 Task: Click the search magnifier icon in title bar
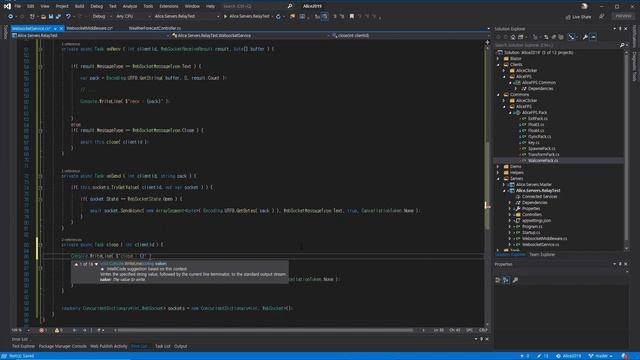(290, 6)
